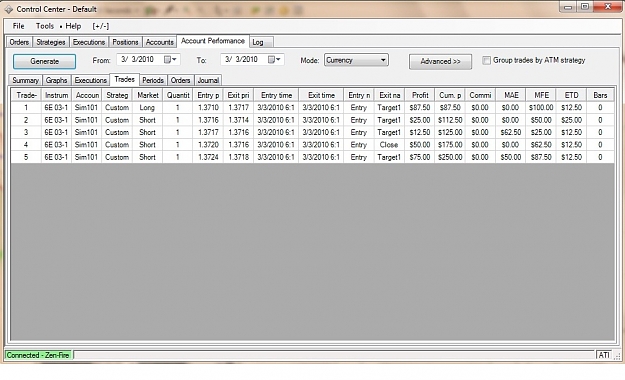The width and height of the screenshot is (625, 380).
Task: Click cumulative profit $175.00
Action: [x=450, y=145]
